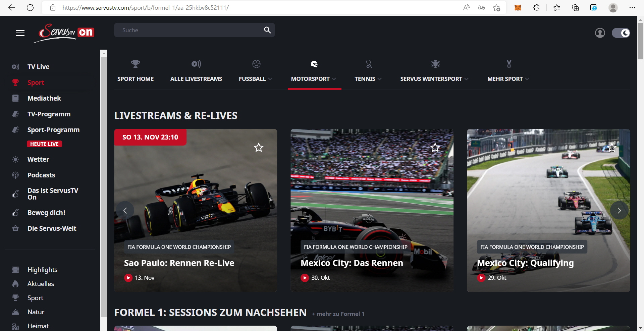This screenshot has width=644, height=331.
Task: Select the MEHR SPORT menu label
Action: click(505, 79)
